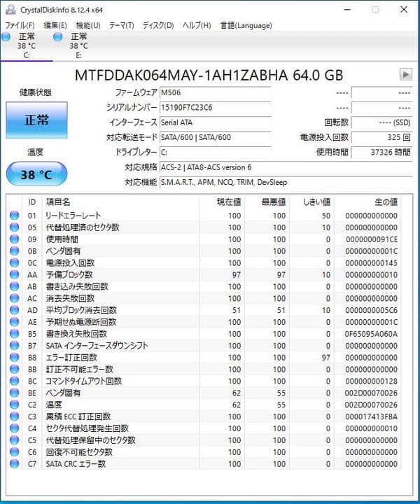Viewport: 420px width, 504px height.
Task: Click the 現在値 column header
Action: pos(222,202)
